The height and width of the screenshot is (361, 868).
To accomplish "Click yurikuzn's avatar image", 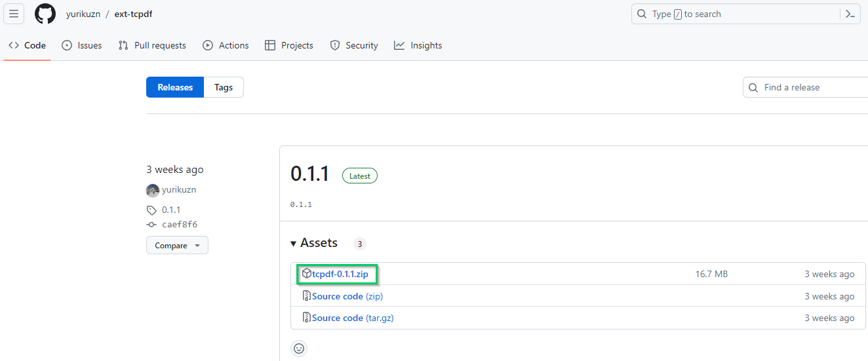I will point(153,190).
